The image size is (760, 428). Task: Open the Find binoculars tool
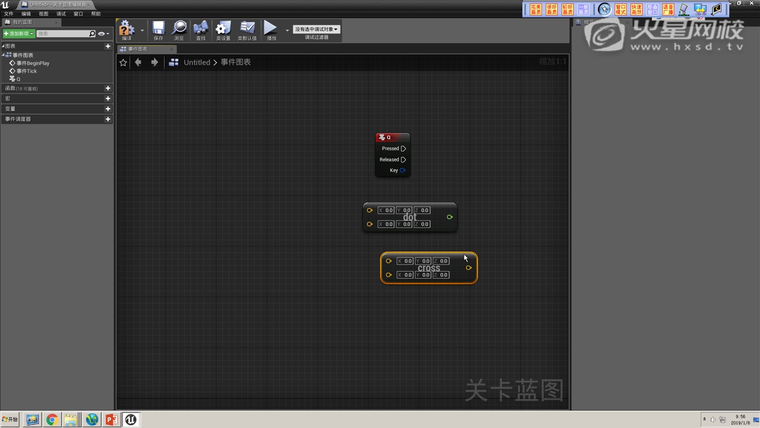point(201,29)
